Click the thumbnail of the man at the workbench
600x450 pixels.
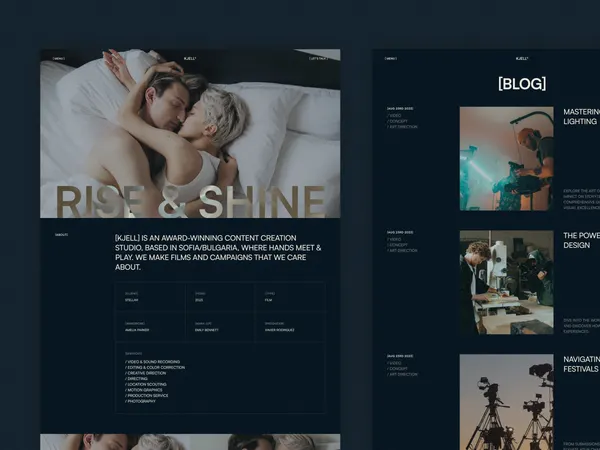tap(507, 282)
